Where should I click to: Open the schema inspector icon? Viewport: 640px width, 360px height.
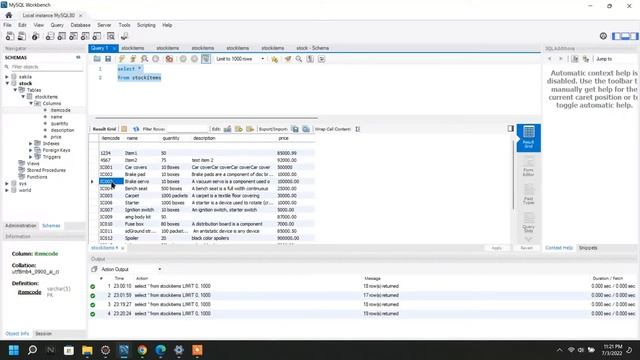(36, 36)
